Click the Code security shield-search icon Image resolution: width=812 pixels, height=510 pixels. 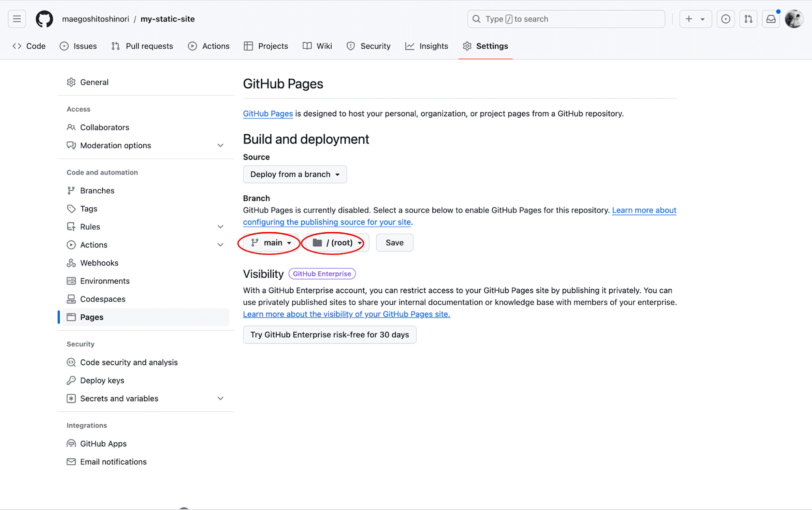(71, 362)
